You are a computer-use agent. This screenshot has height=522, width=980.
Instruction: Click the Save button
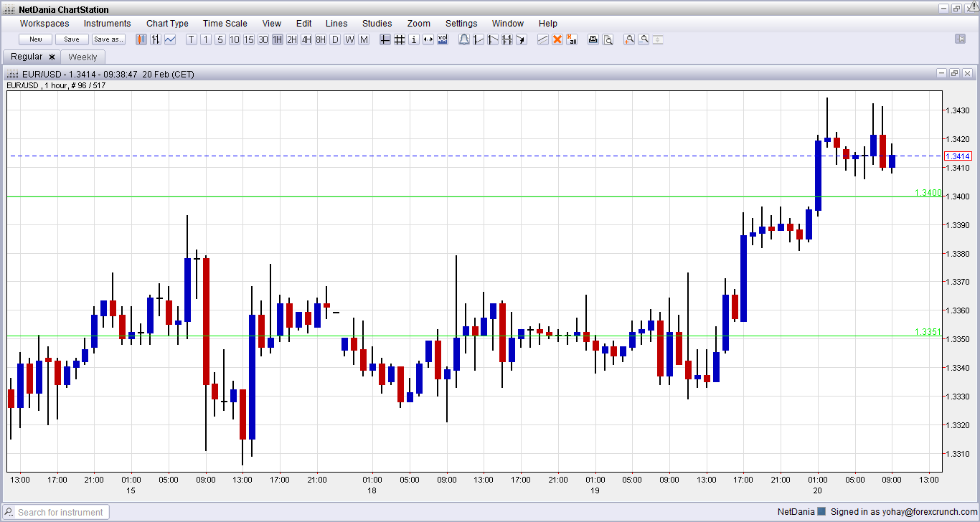coord(72,39)
